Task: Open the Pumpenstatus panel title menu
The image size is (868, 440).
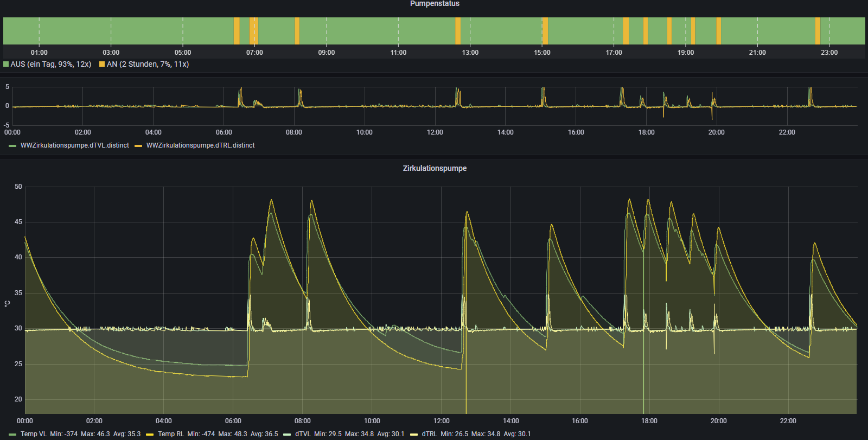Action: point(435,4)
